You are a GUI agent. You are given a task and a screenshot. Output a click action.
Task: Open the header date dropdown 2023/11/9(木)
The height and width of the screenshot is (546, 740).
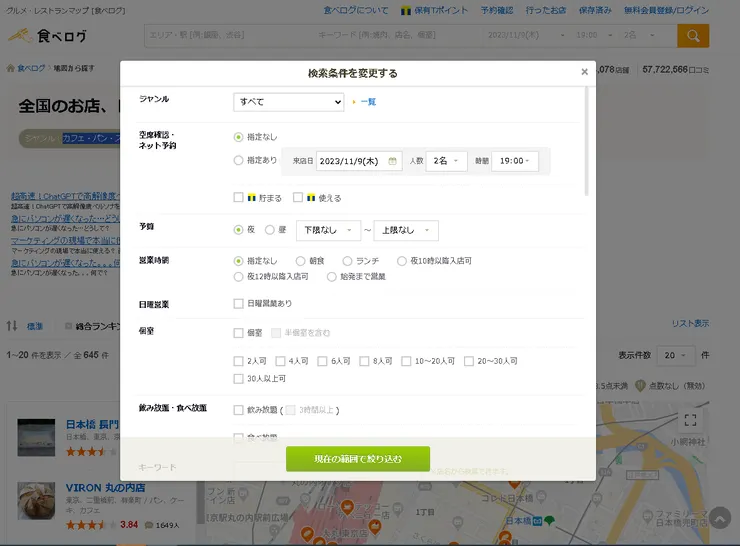coord(526,35)
